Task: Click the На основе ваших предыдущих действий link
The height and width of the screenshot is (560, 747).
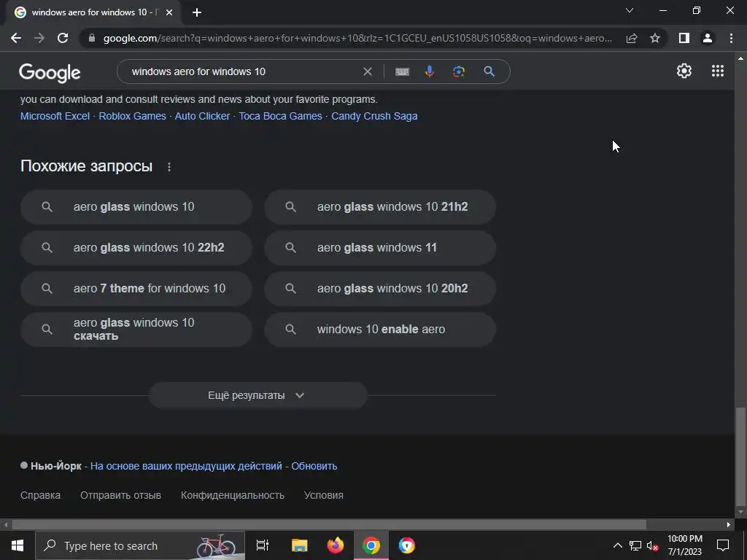Action: click(x=186, y=466)
